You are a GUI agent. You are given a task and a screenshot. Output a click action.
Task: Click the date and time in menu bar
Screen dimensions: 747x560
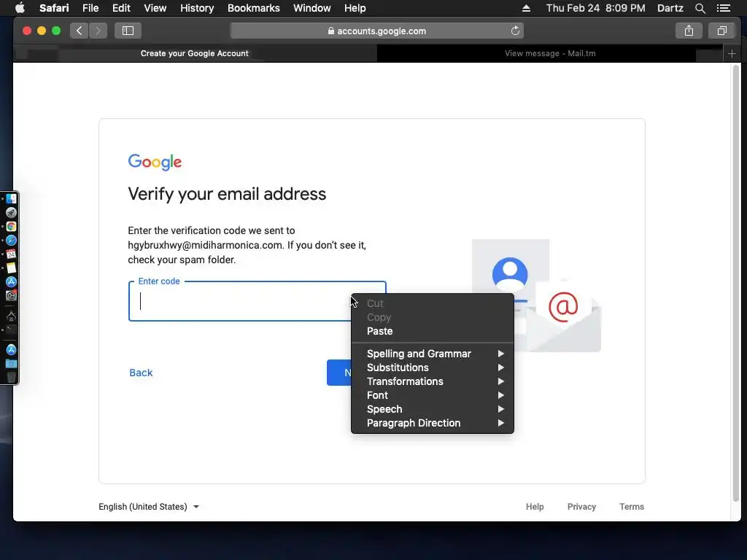595,8
